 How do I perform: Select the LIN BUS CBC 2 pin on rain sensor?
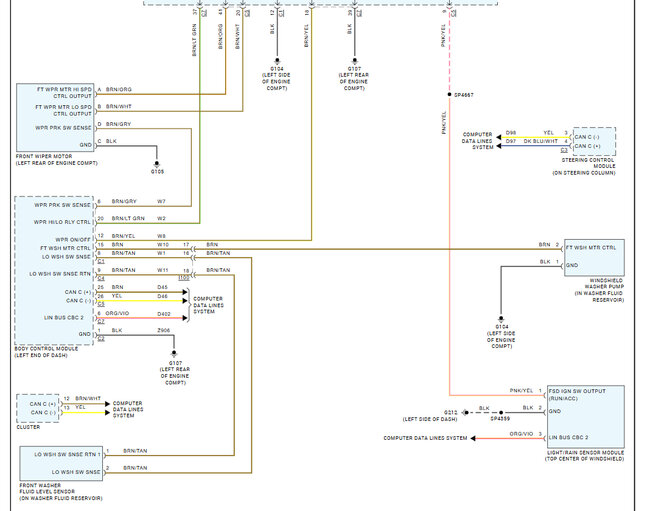tap(568, 437)
